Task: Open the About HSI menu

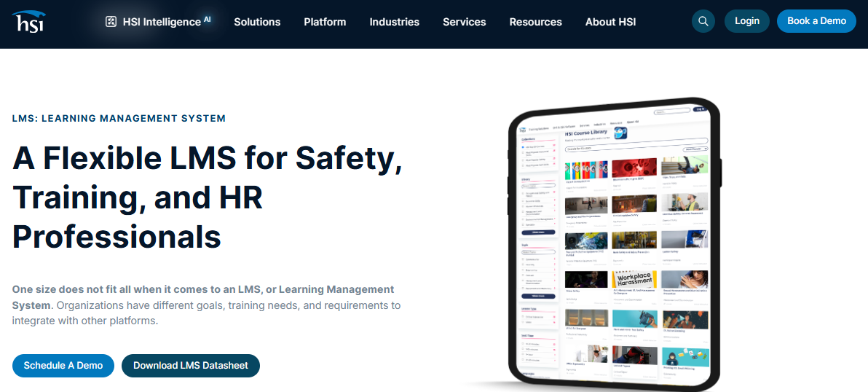Action: 611,22
